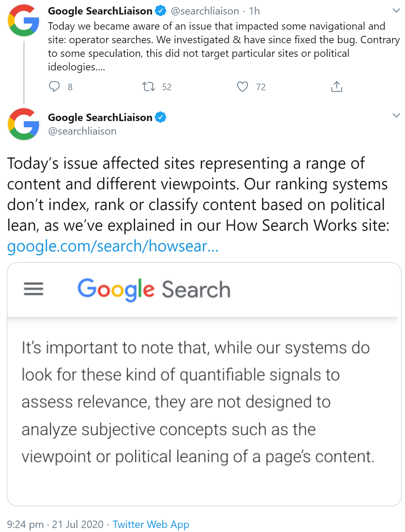Click the 1h timestamp on the first tweet

point(254,10)
